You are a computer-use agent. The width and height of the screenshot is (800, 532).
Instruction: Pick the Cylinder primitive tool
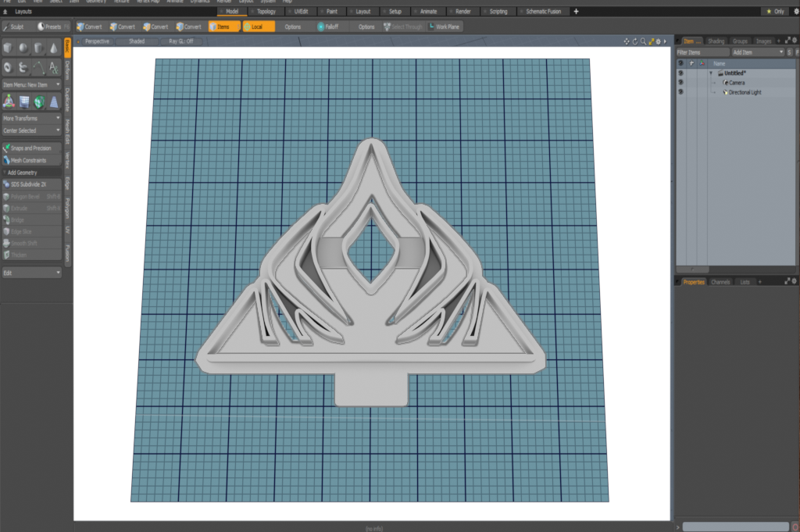tap(38, 48)
